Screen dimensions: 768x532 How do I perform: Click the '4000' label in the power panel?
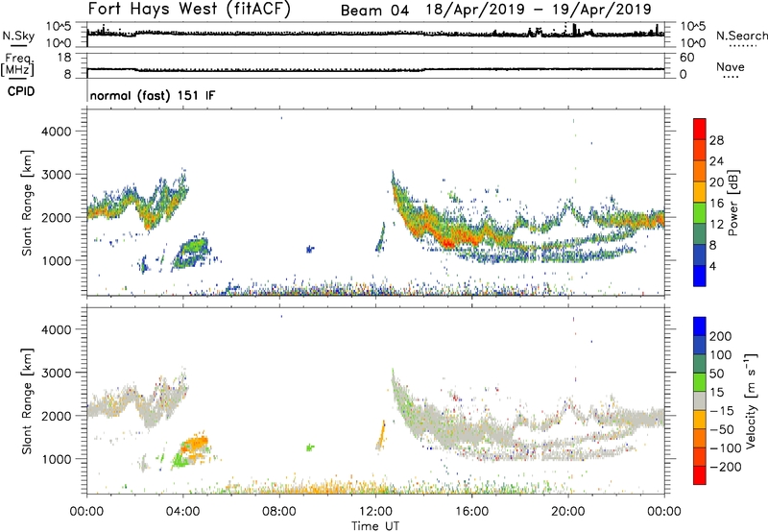tap(57, 132)
